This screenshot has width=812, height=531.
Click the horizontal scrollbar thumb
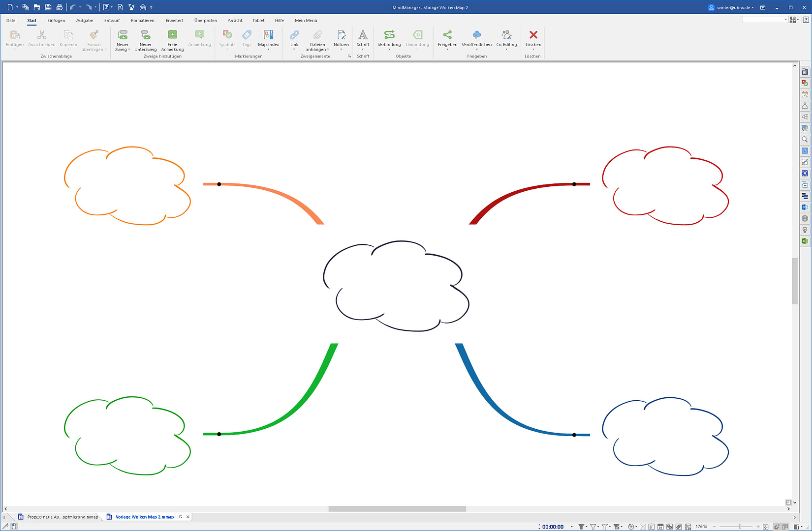coord(397,509)
